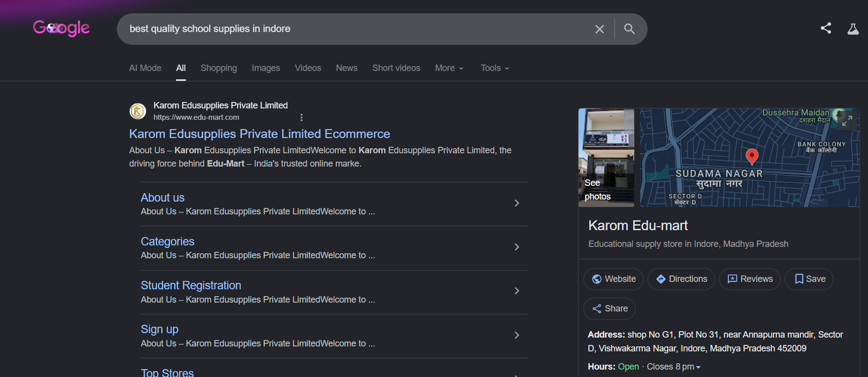
Task: Select the All results tab
Action: click(x=181, y=68)
